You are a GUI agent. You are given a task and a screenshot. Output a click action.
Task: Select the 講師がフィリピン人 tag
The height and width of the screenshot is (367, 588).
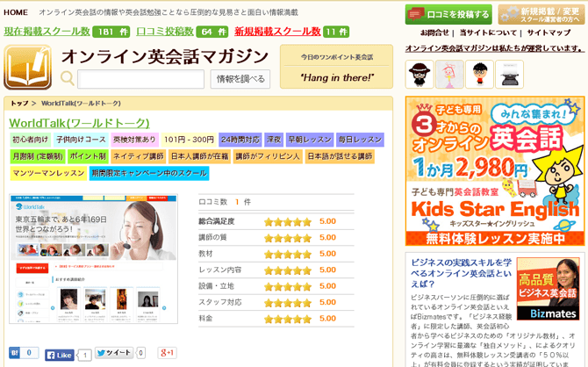268,156
